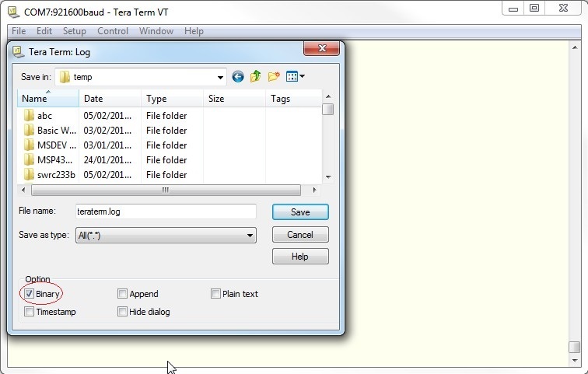Select the MSDEV folder row
The image size is (588, 374).
pos(170,145)
